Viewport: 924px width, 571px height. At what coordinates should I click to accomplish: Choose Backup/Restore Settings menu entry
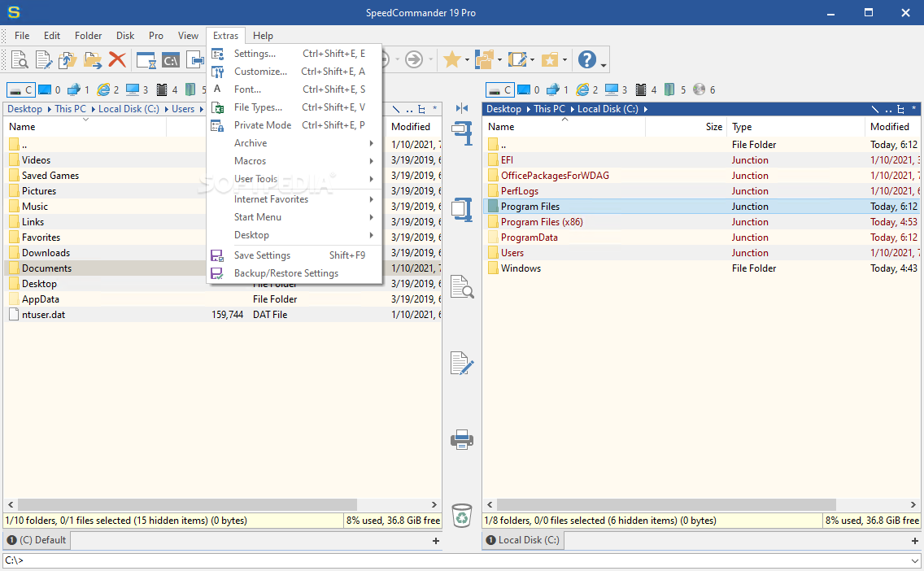294,273
